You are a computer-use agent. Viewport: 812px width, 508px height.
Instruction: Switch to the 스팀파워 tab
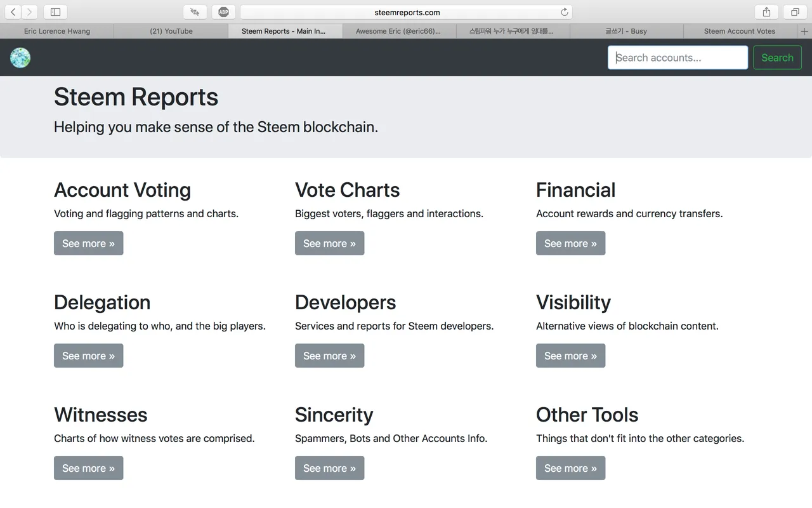point(513,31)
